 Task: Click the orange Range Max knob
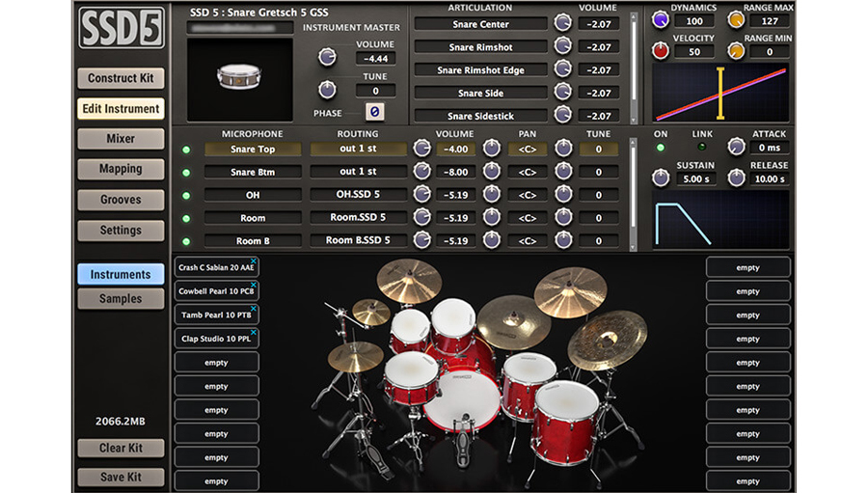point(736,20)
